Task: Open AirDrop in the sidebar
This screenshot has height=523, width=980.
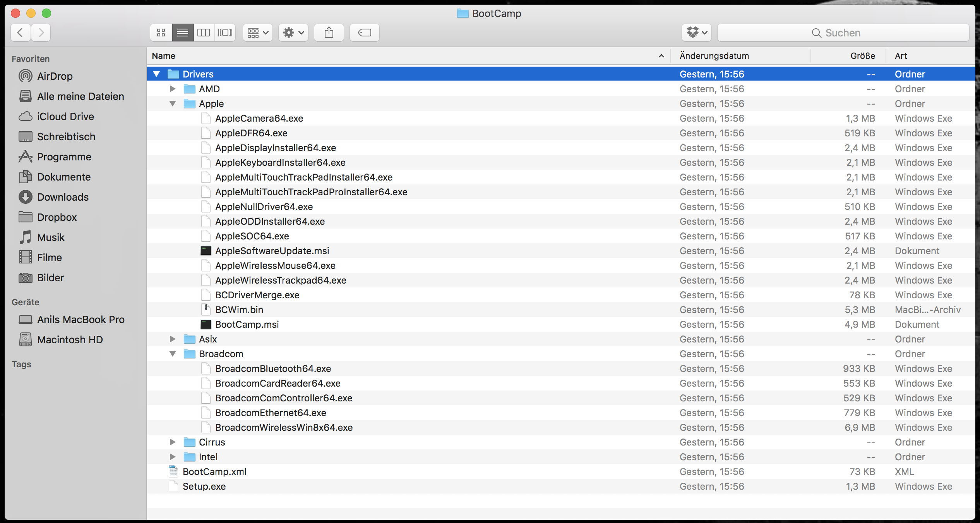Action: (55, 76)
